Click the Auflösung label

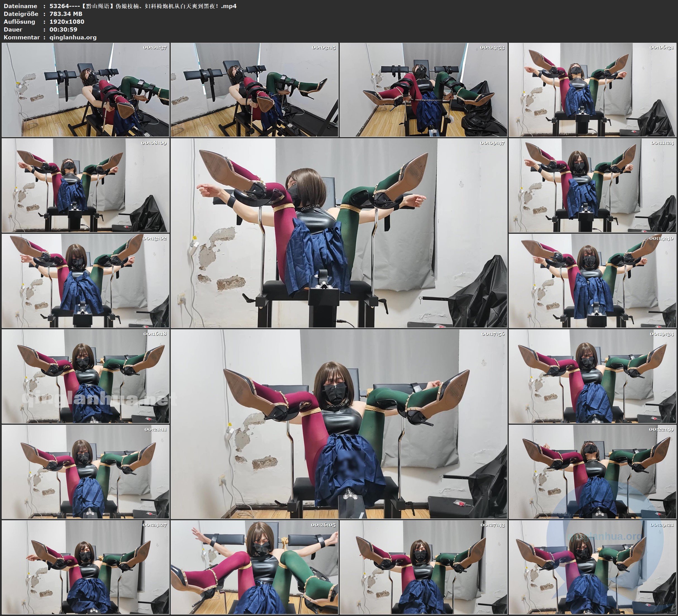pyautogui.click(x=19, y=22)
